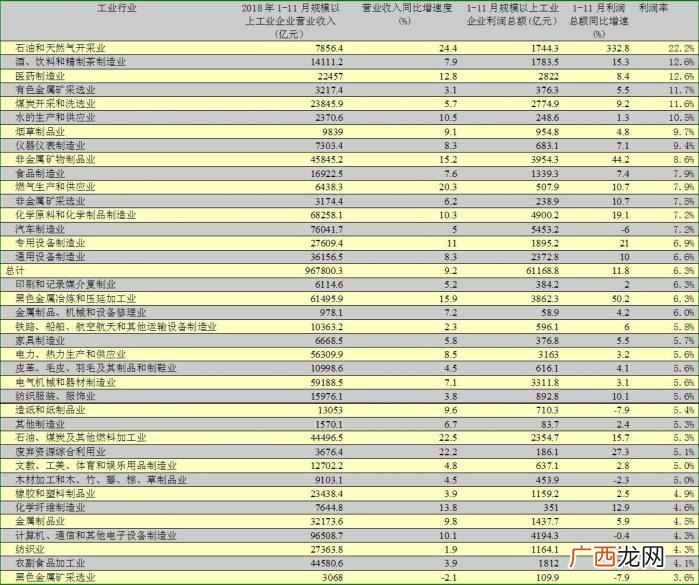Select the 煤炭开采和洗选业 row name

point(55,104)
